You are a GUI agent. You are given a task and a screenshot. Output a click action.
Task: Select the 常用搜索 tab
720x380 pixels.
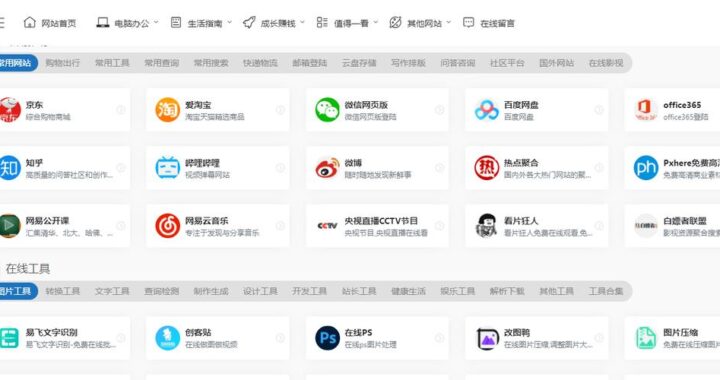tap(211, 63)
